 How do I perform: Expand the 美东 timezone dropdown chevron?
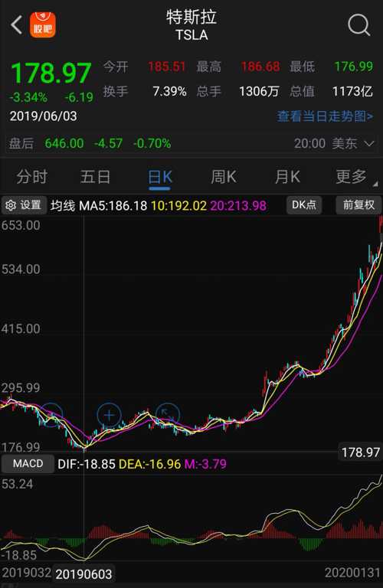coord(369,143)
